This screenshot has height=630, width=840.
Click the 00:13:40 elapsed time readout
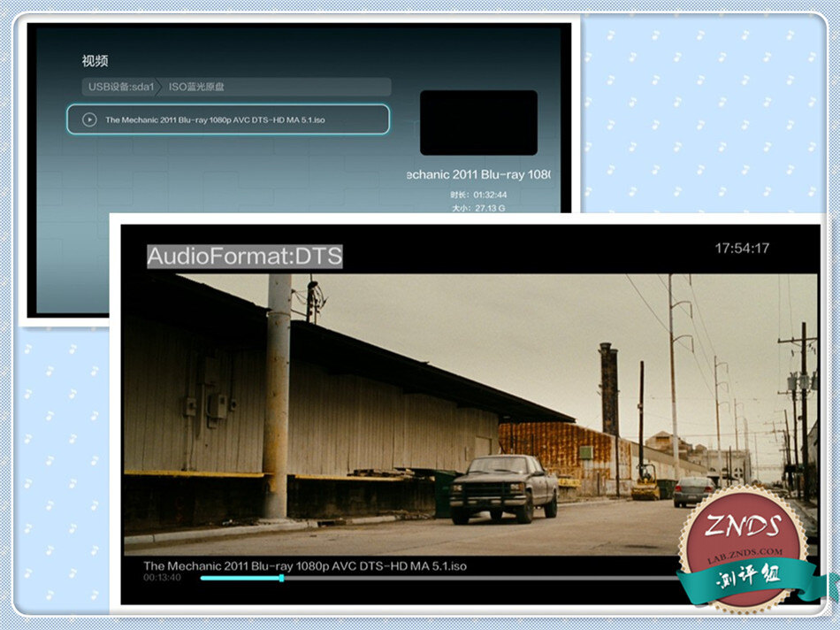pos(162,578)
